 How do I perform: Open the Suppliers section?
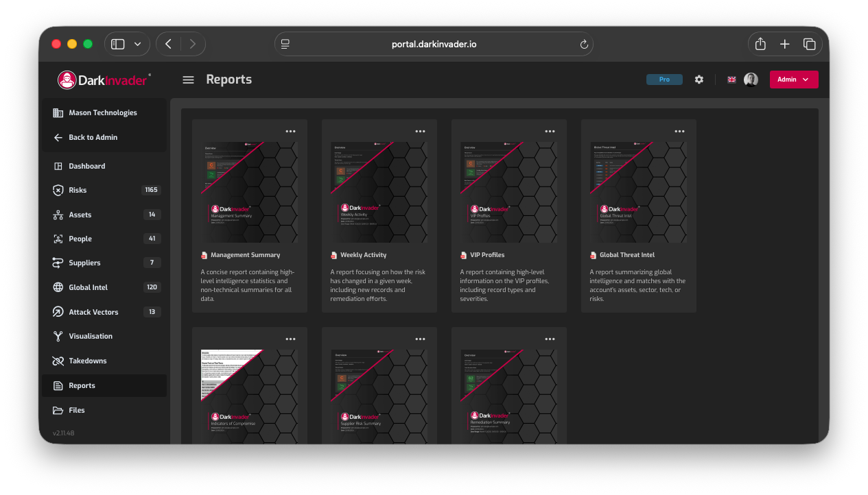(x=104, y=263)
